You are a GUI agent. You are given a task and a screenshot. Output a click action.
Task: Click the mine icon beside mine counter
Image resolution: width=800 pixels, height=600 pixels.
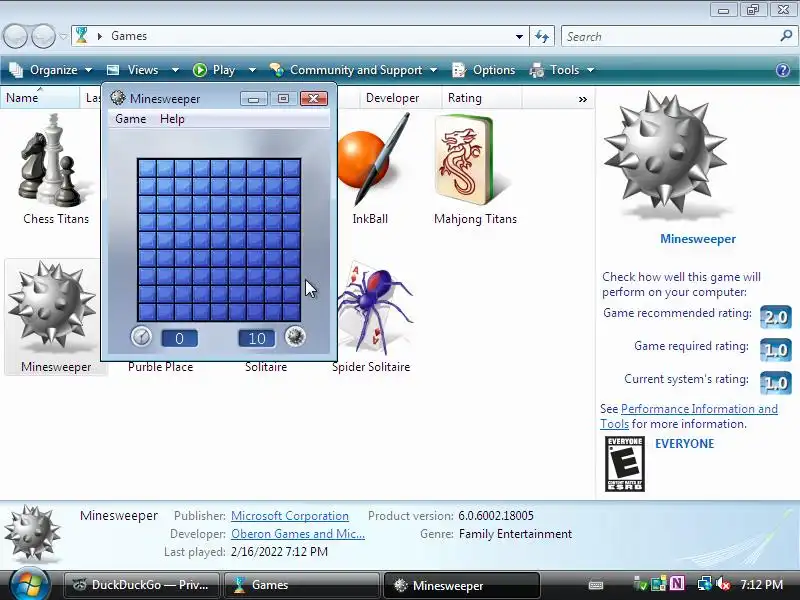click(x=295, y=337)
